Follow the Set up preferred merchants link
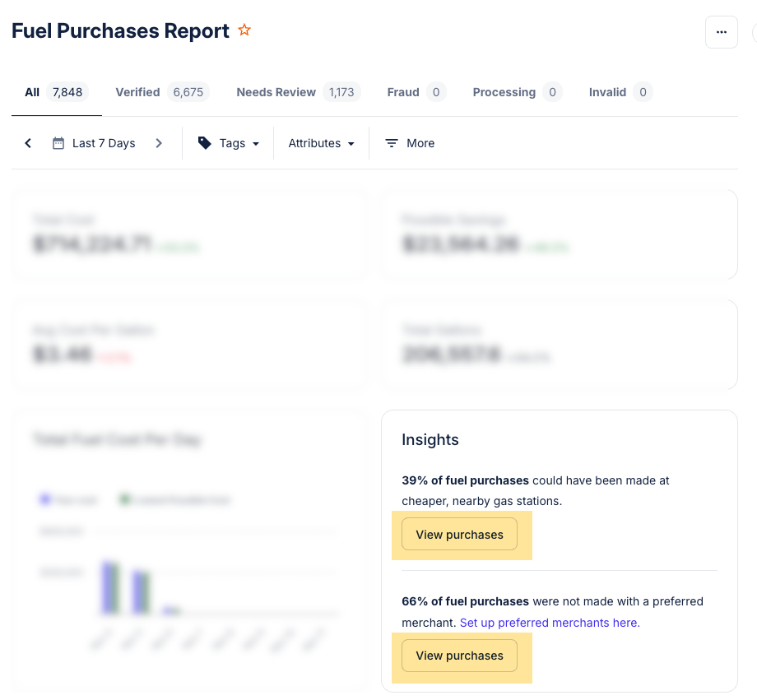Image resolution: width=757 pixels, height=700 pixels. coord(550,623)
